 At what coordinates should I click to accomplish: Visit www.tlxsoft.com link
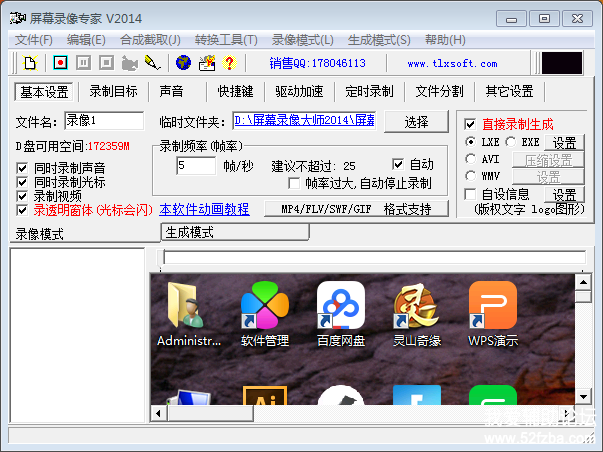click(452, 63)
